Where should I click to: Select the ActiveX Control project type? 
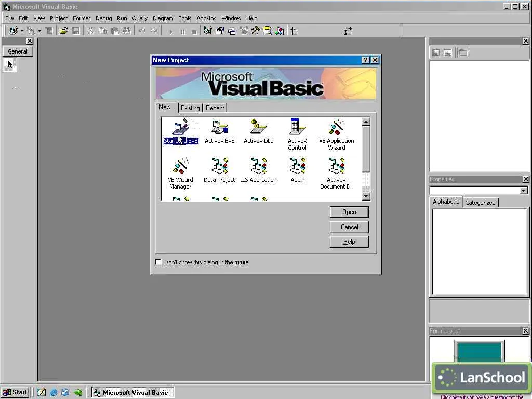coord(297,135)
